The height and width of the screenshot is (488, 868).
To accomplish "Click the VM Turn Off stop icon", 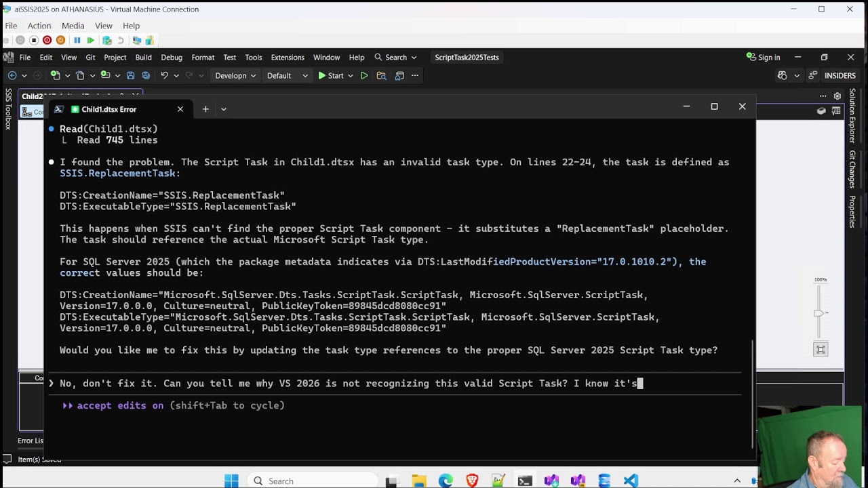I will click(33, 40).
